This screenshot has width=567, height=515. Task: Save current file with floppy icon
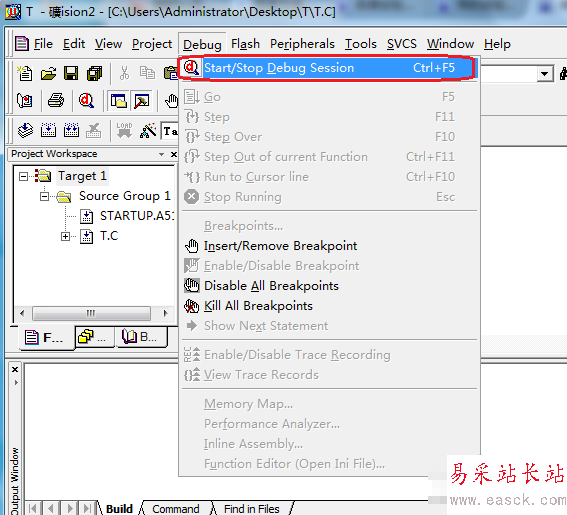[x=71, y=73]
